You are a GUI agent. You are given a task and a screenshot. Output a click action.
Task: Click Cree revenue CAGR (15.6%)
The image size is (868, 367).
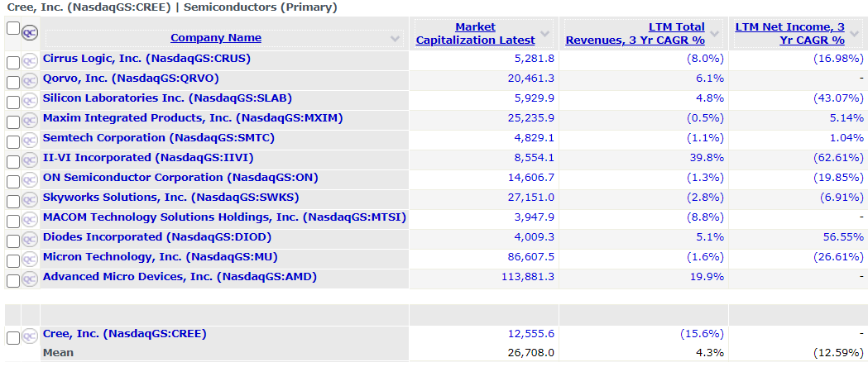[x=702, y=334]
